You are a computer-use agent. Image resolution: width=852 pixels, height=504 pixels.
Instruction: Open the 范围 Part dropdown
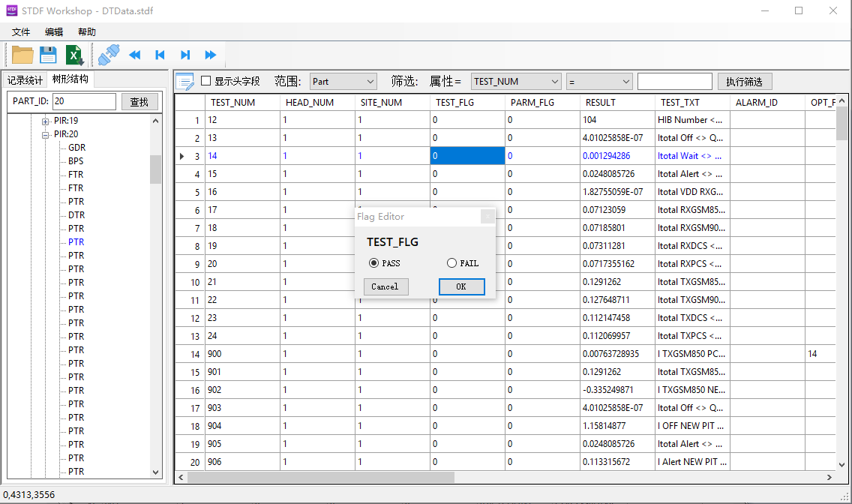pyautogui.click(x=343, y=81)
